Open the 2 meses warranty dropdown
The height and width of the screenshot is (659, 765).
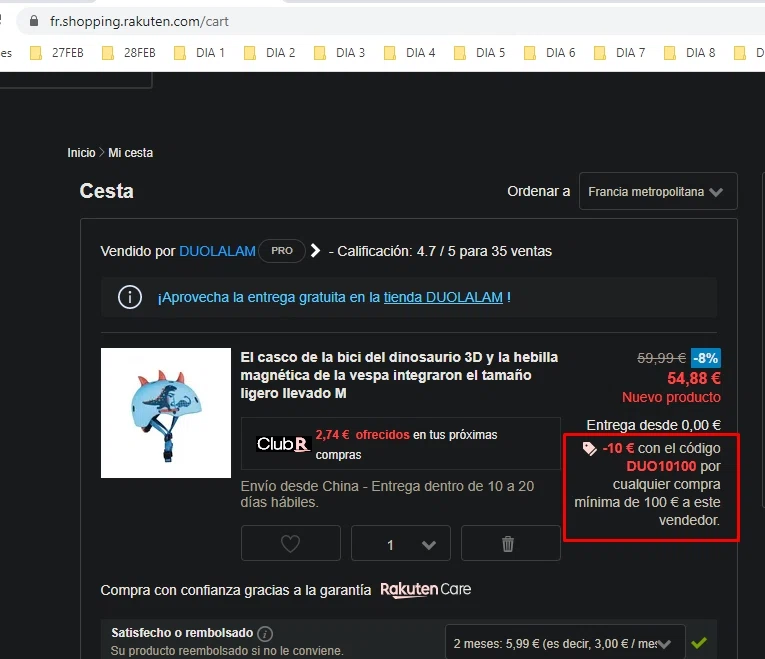565,643
